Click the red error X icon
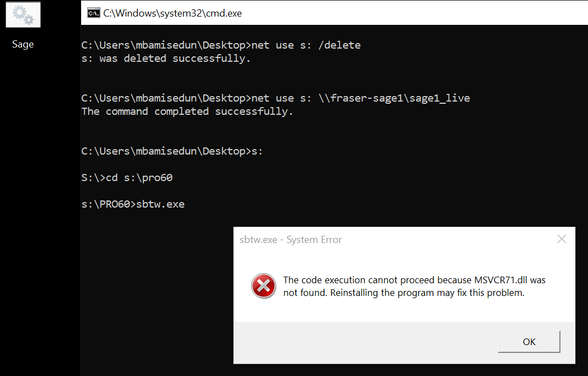Viewport: 588px width, 376px height. pos(263,286)
